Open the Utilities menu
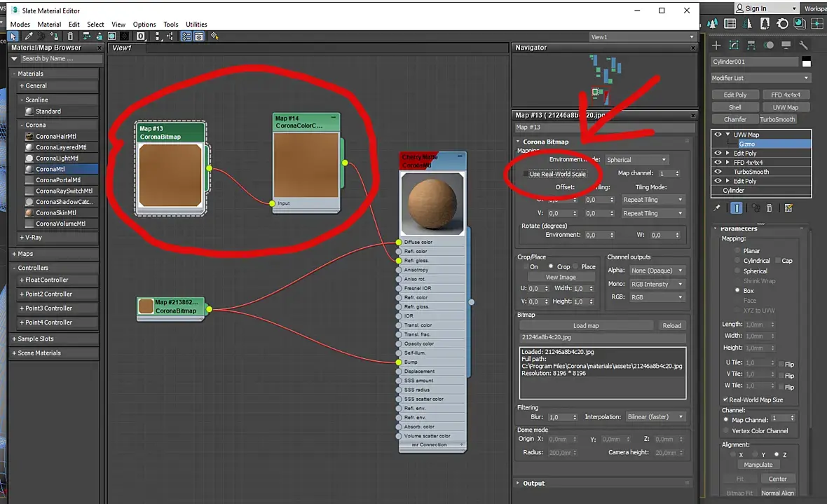 click(x=196, y=25)
